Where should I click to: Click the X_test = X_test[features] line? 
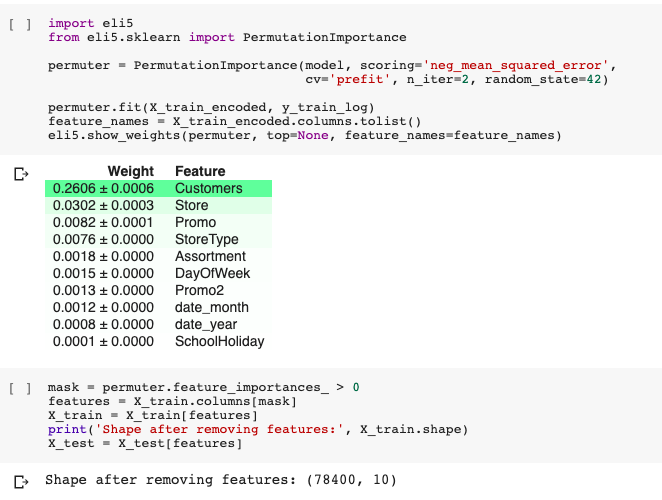(x=145, y=443)
